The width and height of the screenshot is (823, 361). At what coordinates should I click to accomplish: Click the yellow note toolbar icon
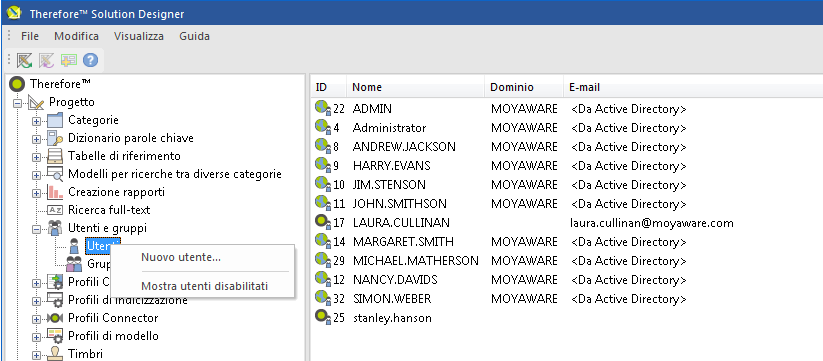point(68,60)
